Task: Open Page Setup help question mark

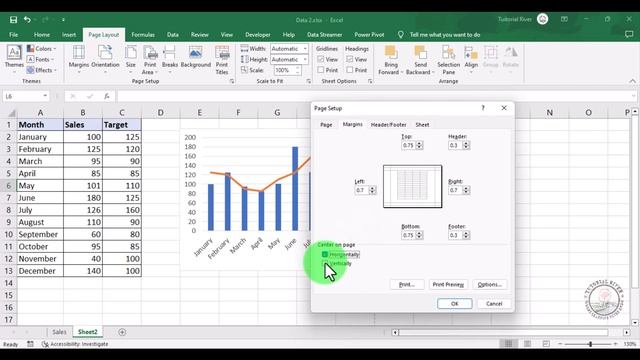Action: pos(483,108)
